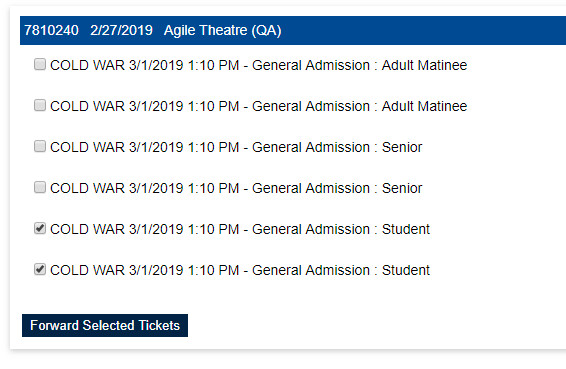Viewport: 566px width, 369px height.
Task: Select the first Senior ticket checkbox
Action: tap(40, 146)
